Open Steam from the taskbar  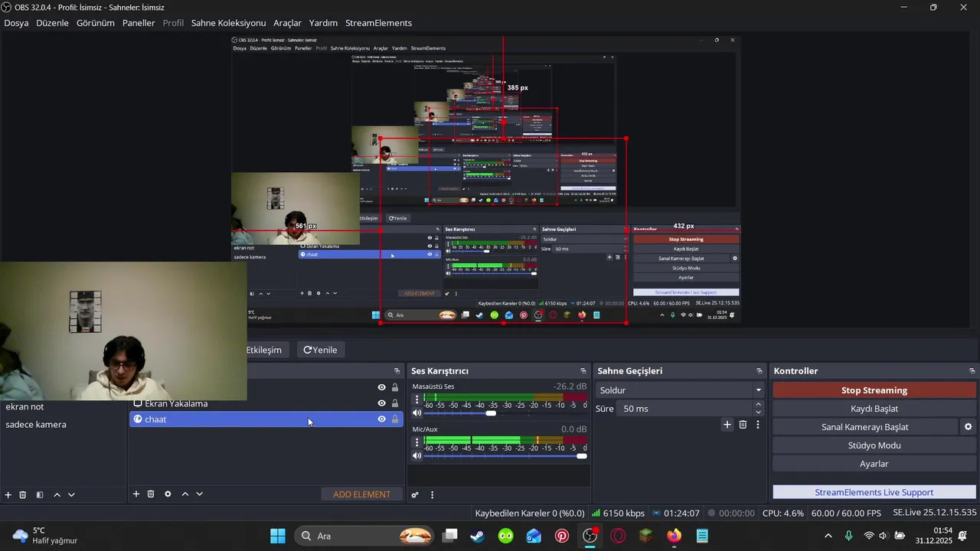[x=477, y=536]
